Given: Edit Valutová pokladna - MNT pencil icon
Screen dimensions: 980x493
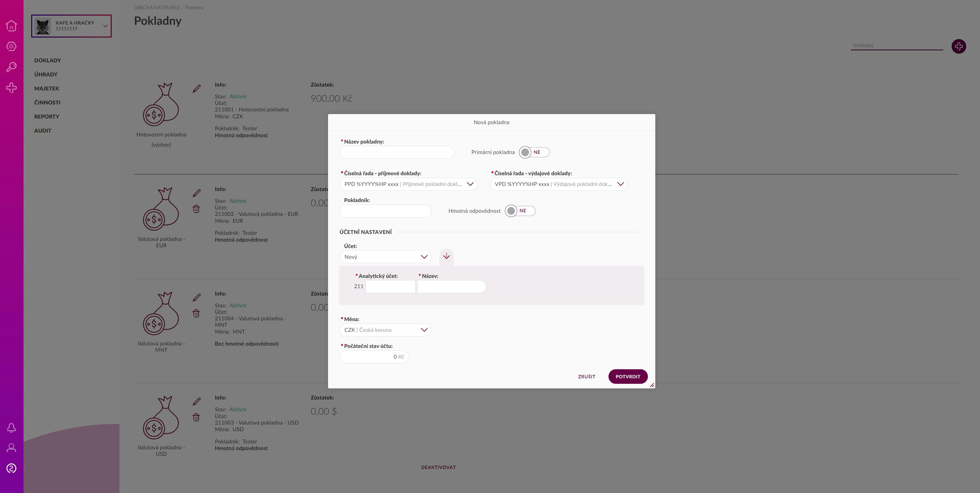Looking at the screenshot, I should (196, 298).
